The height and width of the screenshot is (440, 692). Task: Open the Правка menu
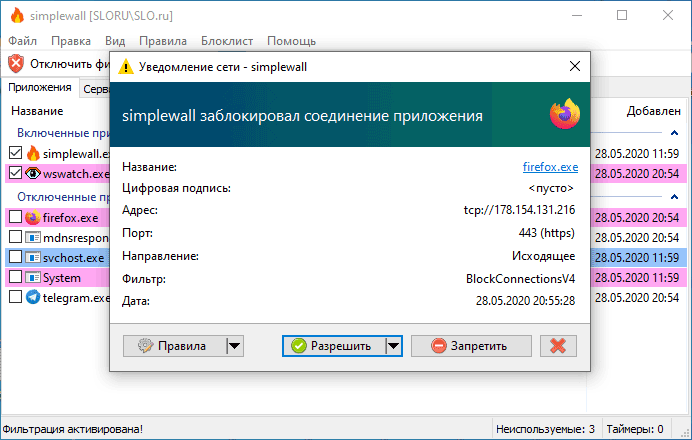coord(71,41)
